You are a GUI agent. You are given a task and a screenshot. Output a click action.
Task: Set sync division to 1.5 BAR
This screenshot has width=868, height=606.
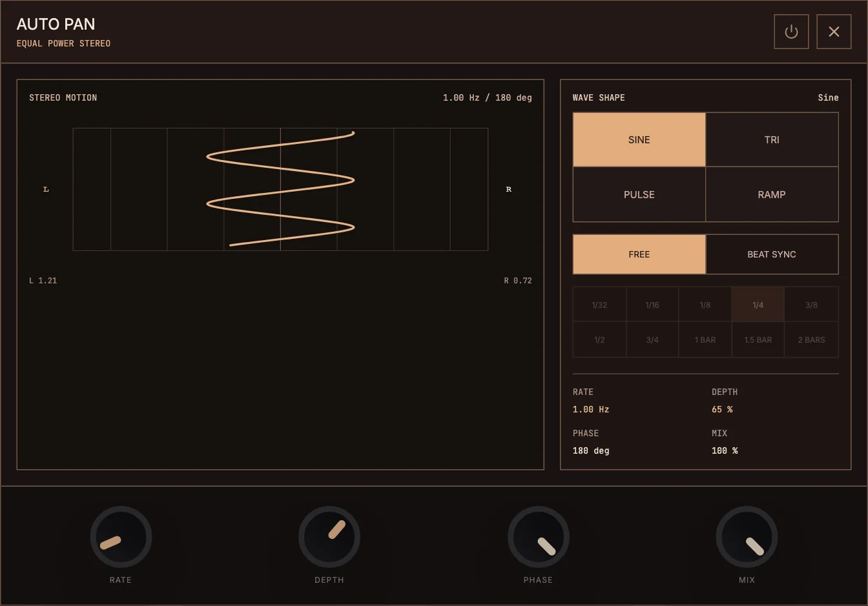[758, 339]
